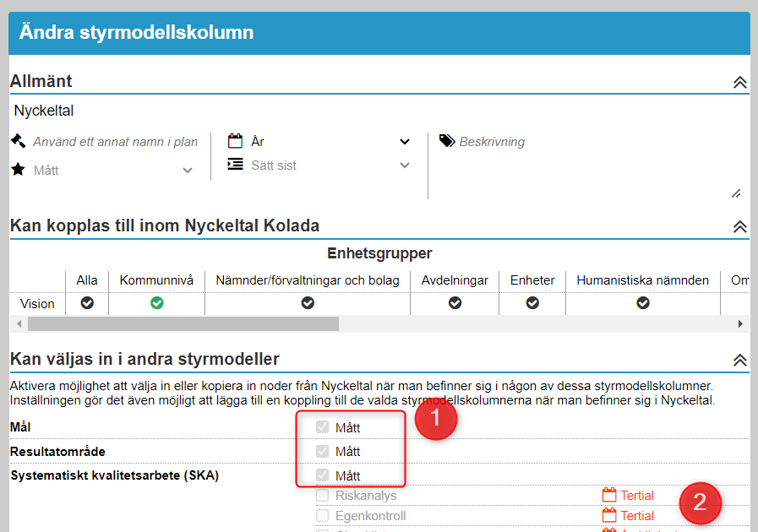Screen dimensions: 758x532
Task: Open the Mått type dropdown
Action: [x=113, y=170]
